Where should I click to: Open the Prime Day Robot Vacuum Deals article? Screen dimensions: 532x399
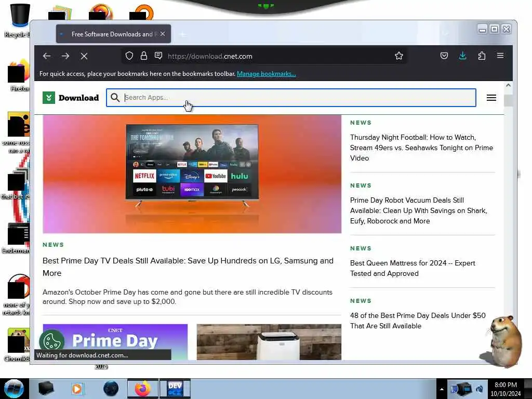(x=419, y=210)
